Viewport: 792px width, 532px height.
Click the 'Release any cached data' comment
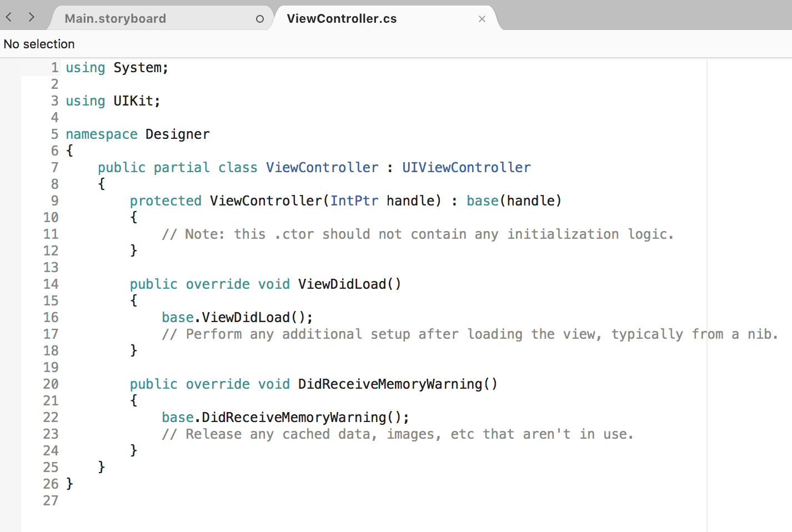point(398,434)
